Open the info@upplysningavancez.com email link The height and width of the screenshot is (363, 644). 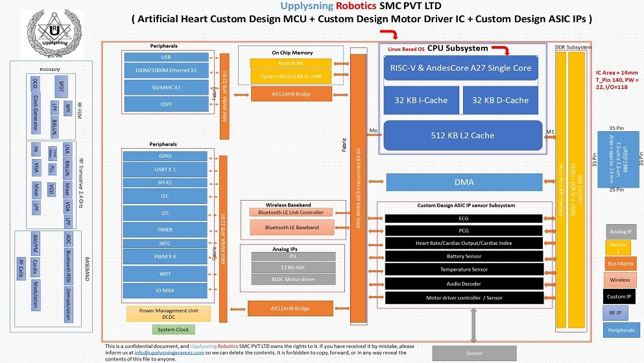(x=169, y=353)
